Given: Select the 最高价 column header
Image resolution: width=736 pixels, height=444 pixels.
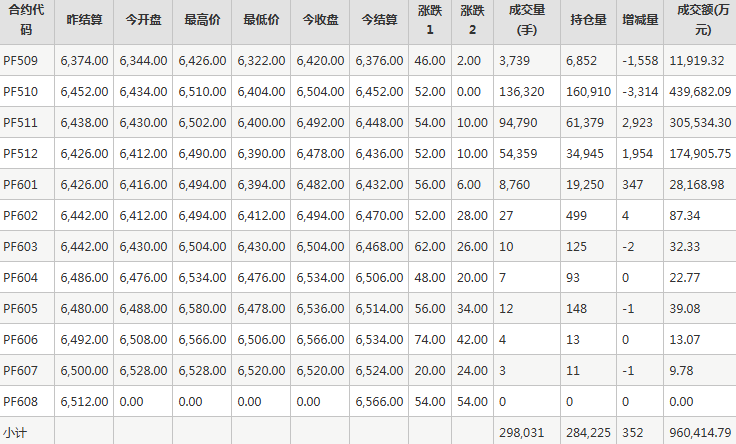Looking at the screenshot, I should (x=202, y=21).
